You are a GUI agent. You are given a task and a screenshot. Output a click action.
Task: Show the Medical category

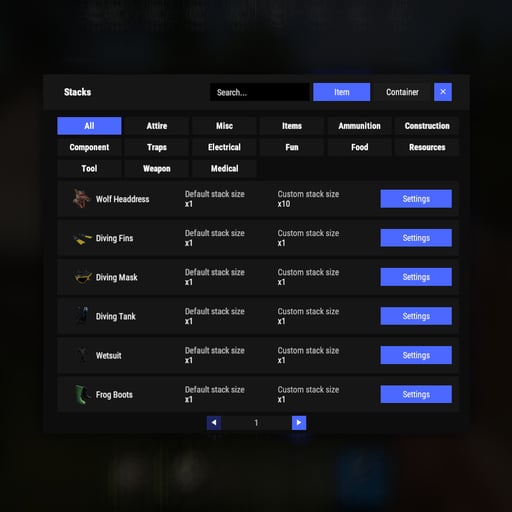pos(224,168)
